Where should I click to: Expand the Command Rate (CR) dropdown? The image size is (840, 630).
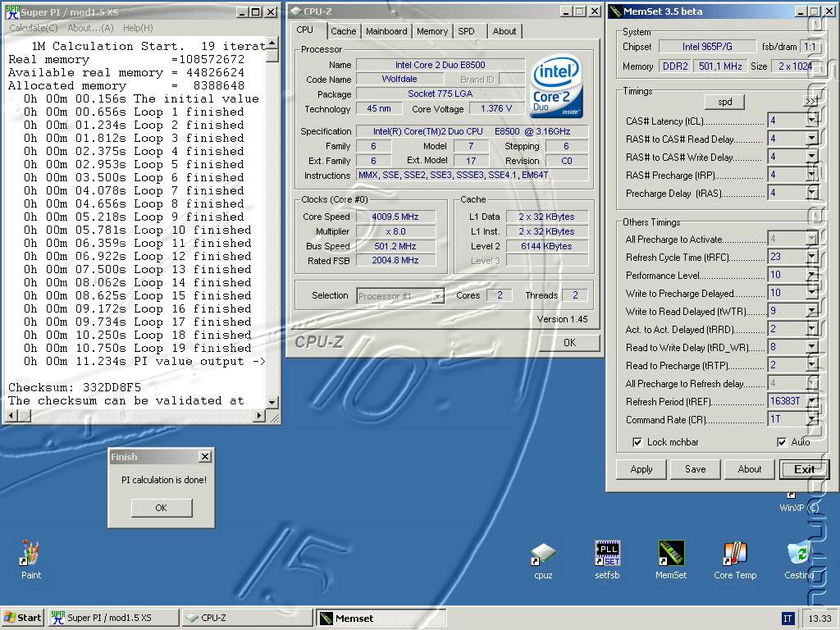[812, 419]
